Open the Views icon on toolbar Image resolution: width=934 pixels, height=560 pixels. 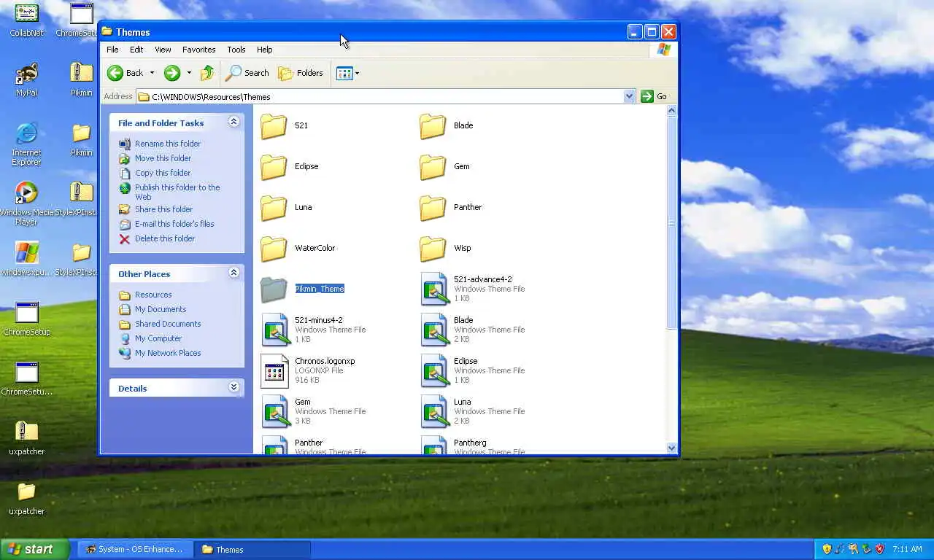coord(344,73)
